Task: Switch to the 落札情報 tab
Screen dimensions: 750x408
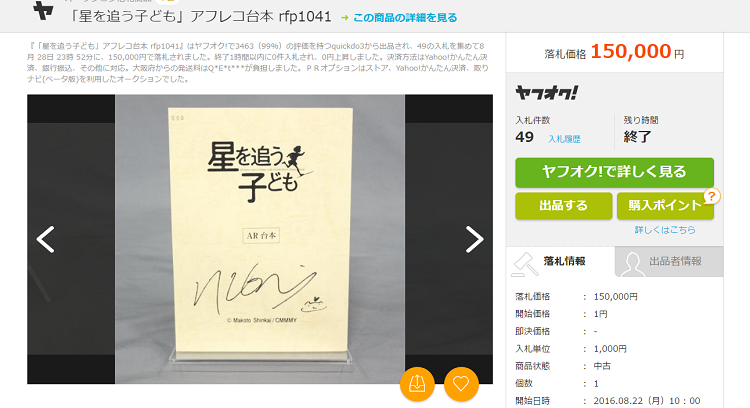Action: pos(561,261)
